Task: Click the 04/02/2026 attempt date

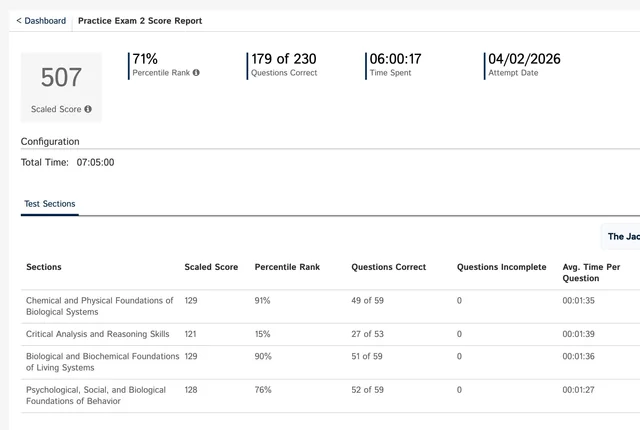Action: (x=524, y=59)
